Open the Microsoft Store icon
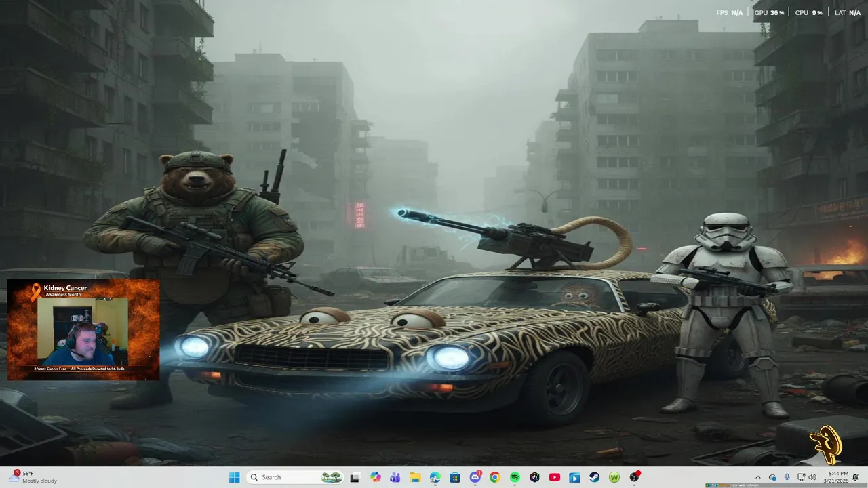868x488 pixels. [x=454, y=477]
